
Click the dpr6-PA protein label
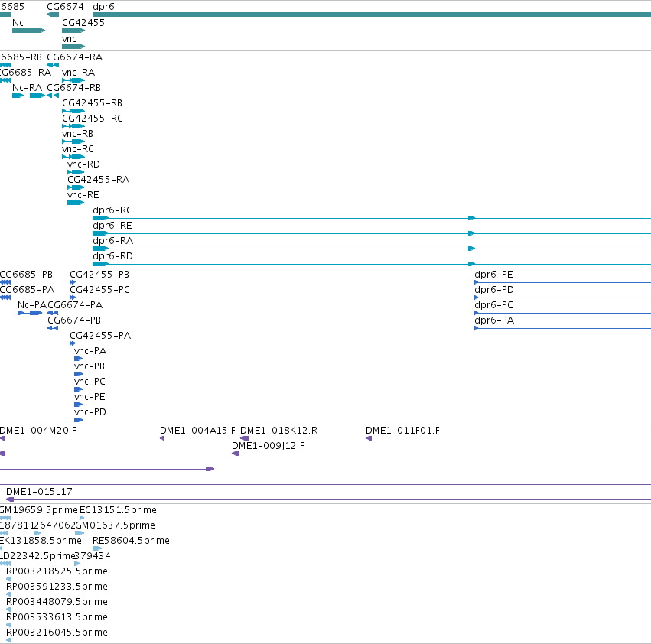494,320
